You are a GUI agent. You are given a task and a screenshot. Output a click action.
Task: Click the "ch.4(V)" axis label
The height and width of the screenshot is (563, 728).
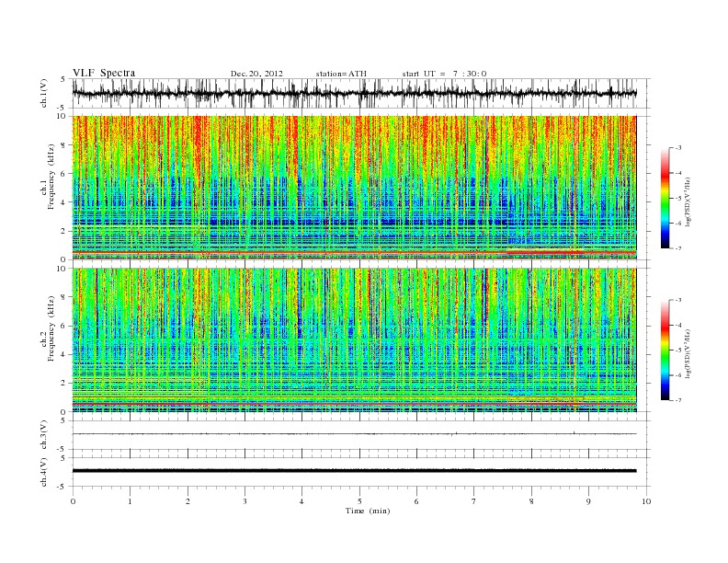[43, 472]
